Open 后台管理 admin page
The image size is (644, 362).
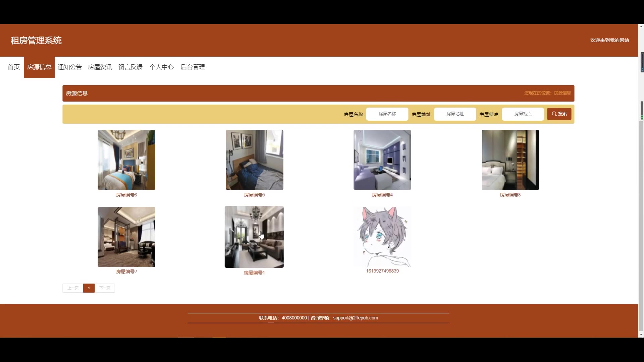click(x=193, y=67)
